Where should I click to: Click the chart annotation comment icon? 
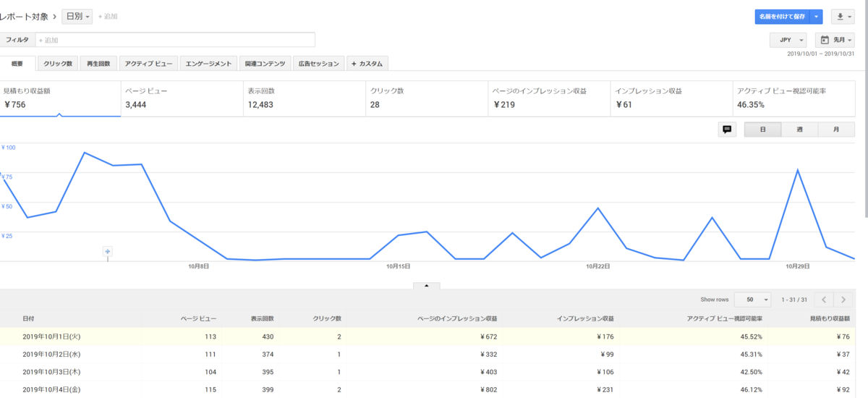(x=727, y=130)
